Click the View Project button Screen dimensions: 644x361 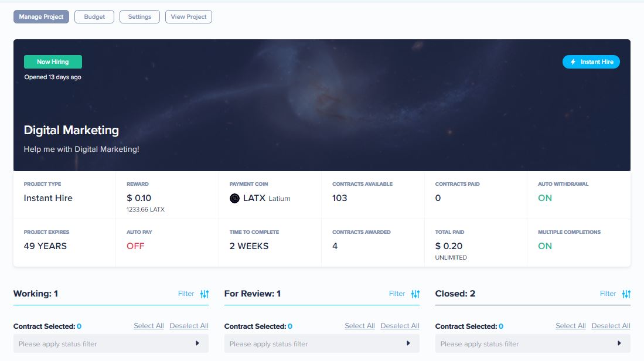(x=188, y=16)
